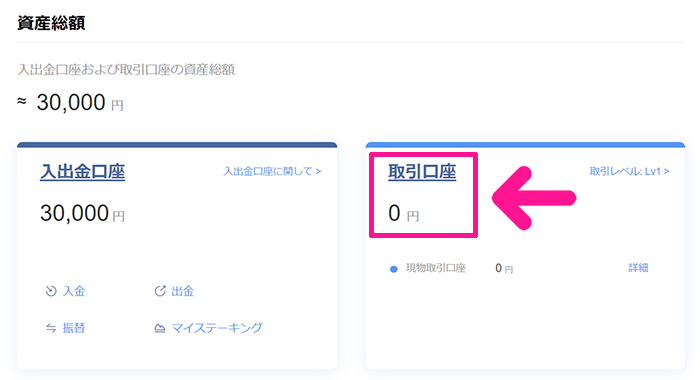Open the 取引口座 heading link

coord(422,172)
